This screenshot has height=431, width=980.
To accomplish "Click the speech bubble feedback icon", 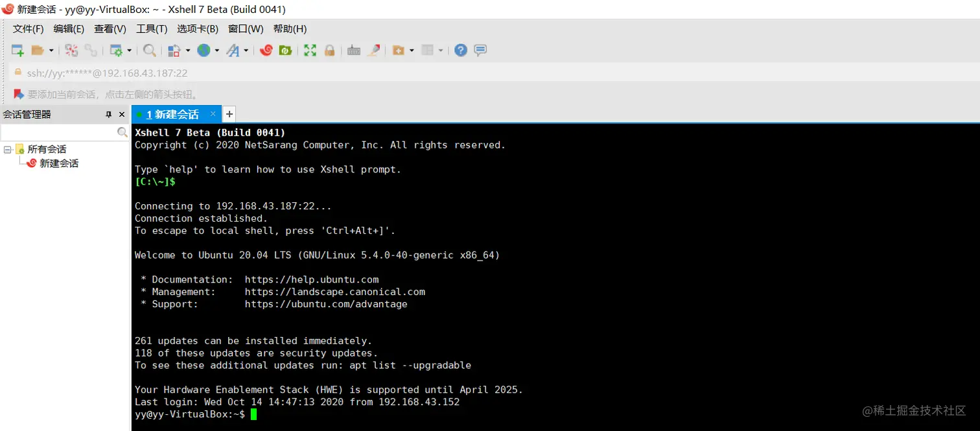I will [480, 50].
